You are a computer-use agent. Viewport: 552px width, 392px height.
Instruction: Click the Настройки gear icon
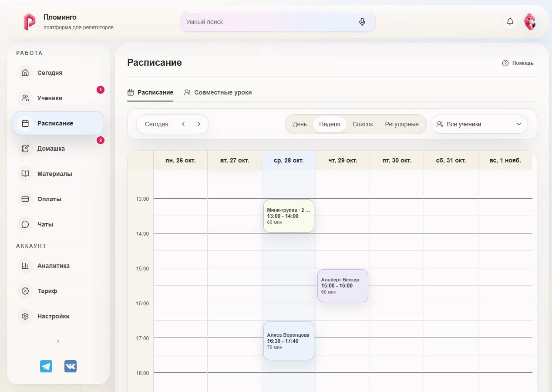click(x=25, y=316)
